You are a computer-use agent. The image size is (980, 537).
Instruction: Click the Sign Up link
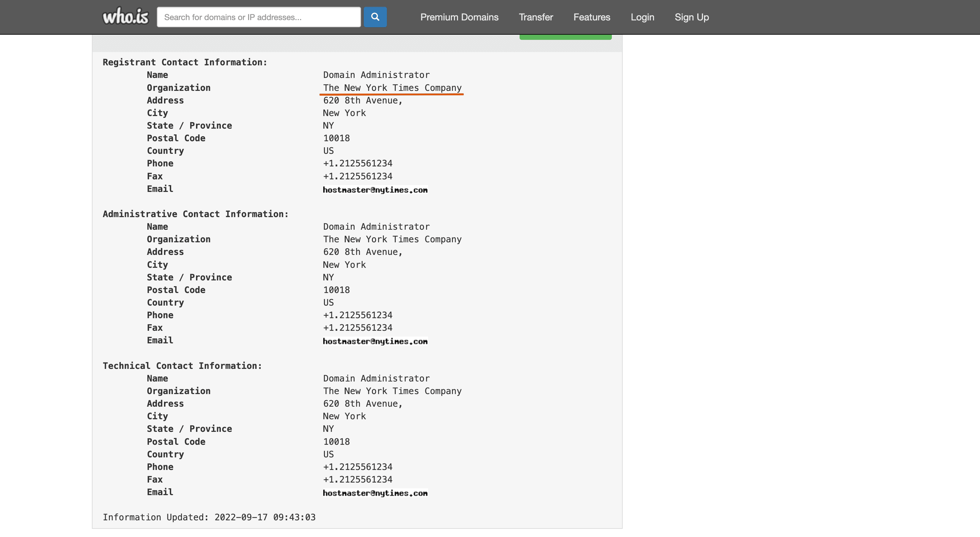692,17
